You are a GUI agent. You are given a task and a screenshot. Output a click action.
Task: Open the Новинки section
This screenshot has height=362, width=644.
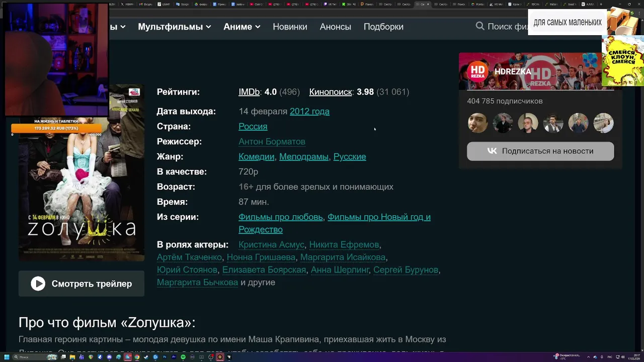(290, 27)
